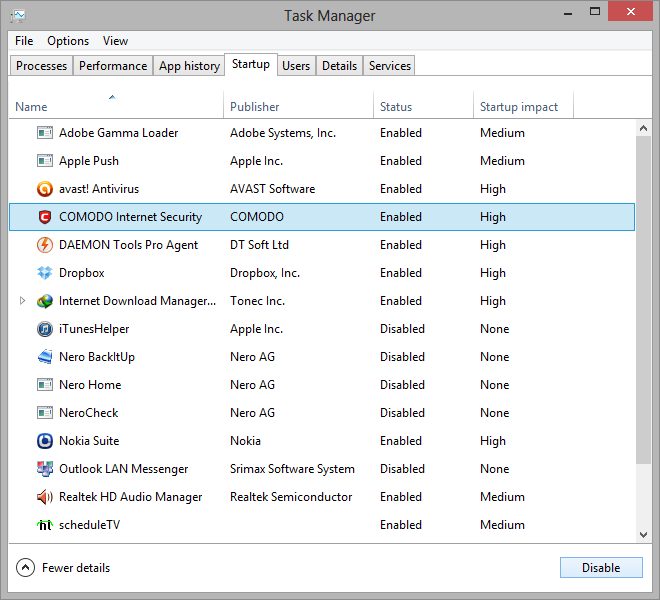Viewport: 660px width, 600px height.
Task: Click the COMODO red shield icon
Action: tap(45, 217)
